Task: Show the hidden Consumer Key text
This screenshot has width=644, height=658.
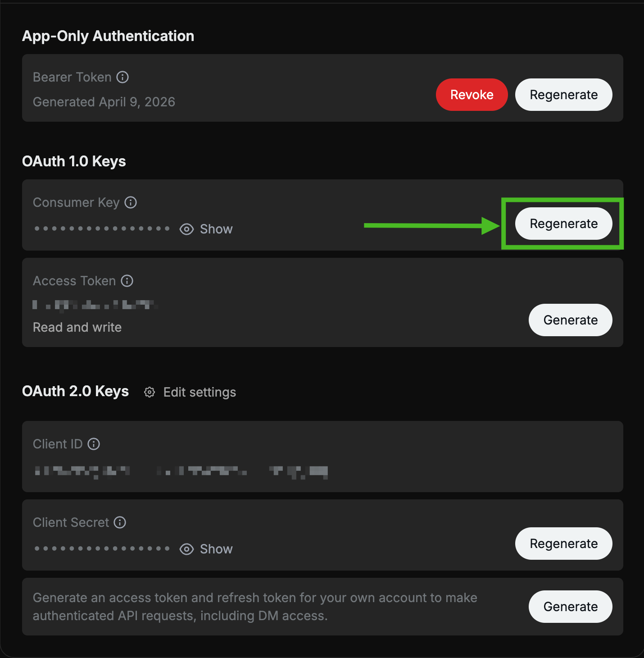Action: 216,229
